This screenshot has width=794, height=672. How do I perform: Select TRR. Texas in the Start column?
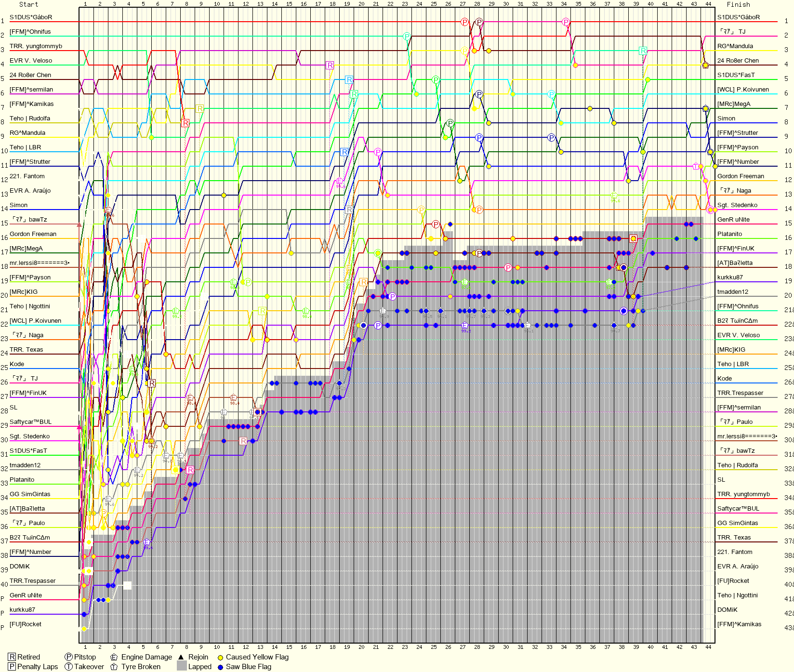[x=26, y=350]
